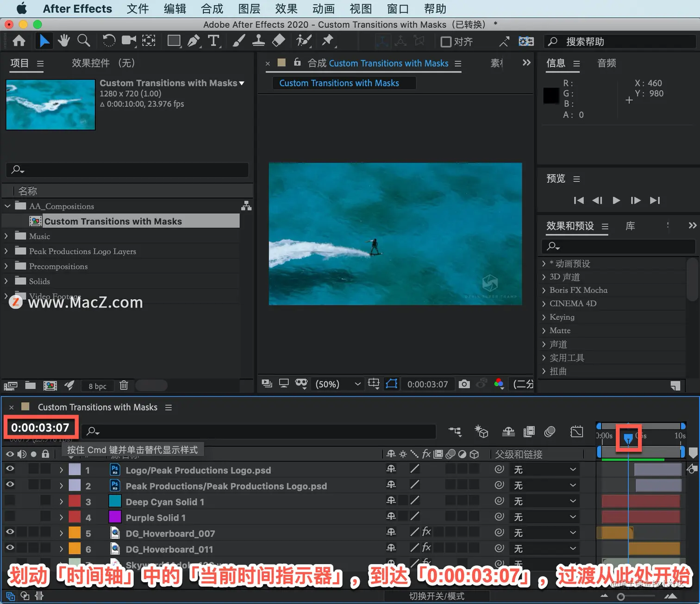
Task: Select the Hand tool
Action: 64,41
